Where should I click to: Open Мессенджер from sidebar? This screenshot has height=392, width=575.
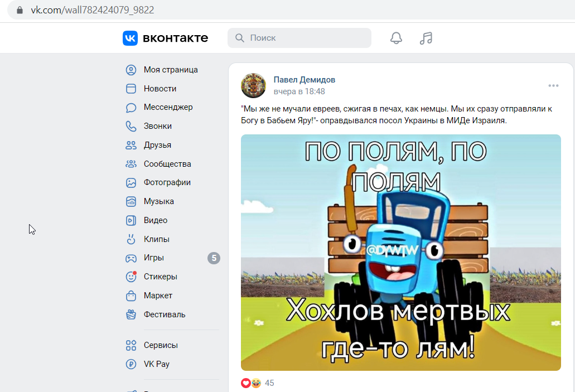(x=168, y=107)
